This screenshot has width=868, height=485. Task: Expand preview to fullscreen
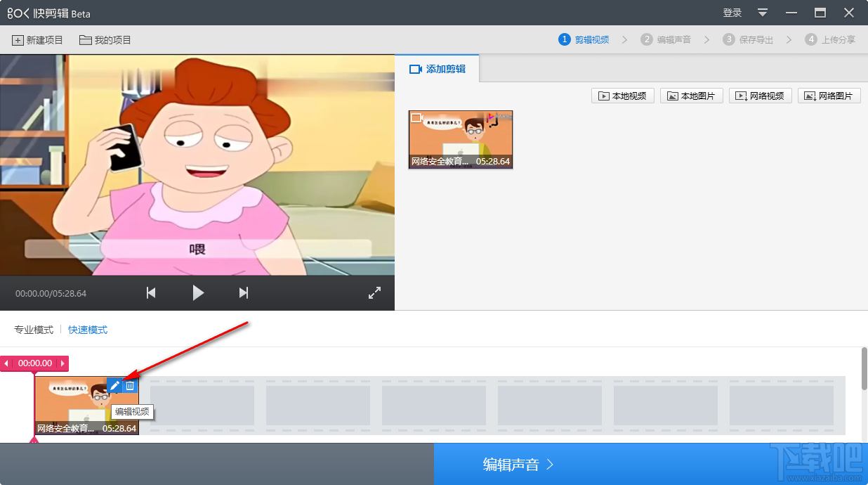374,293
